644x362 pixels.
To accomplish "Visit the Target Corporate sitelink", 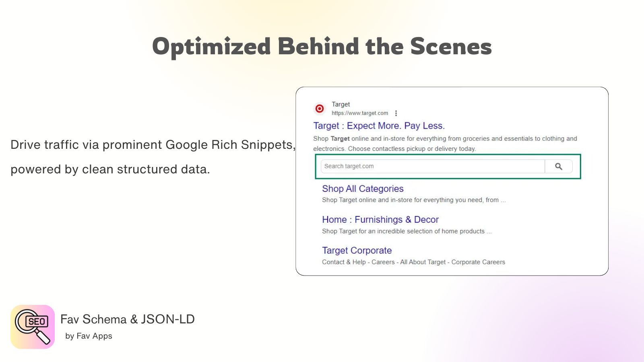I will pyautogui.click(x=357, y=250).
